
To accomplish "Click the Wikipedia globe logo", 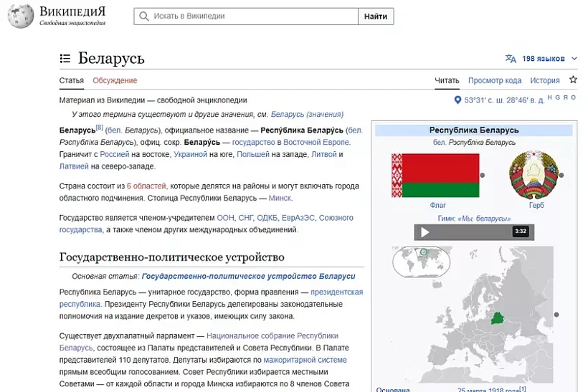I will click(21, 16).
